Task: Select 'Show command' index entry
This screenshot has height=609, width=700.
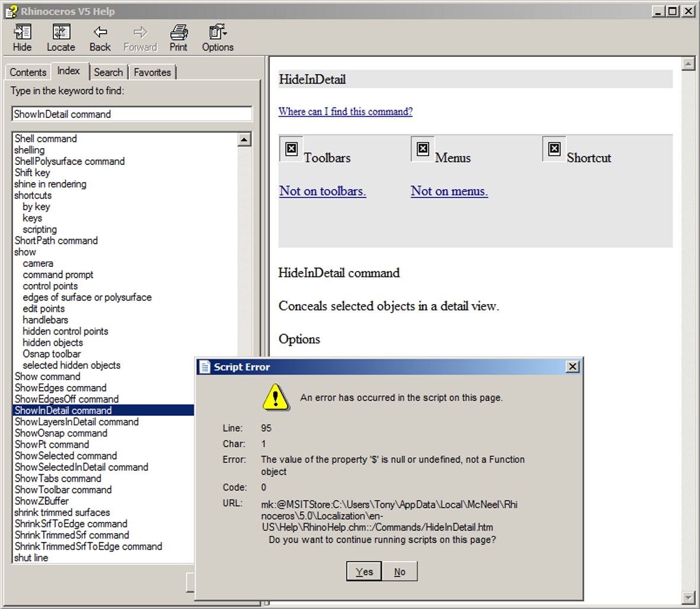Action: (x=47, y=377)
